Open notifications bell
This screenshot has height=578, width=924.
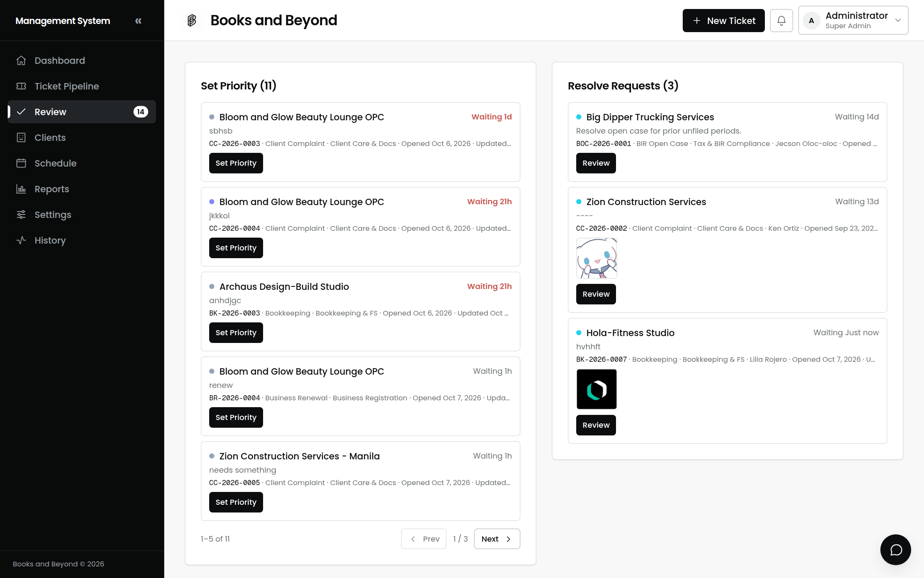pos(781,21)
